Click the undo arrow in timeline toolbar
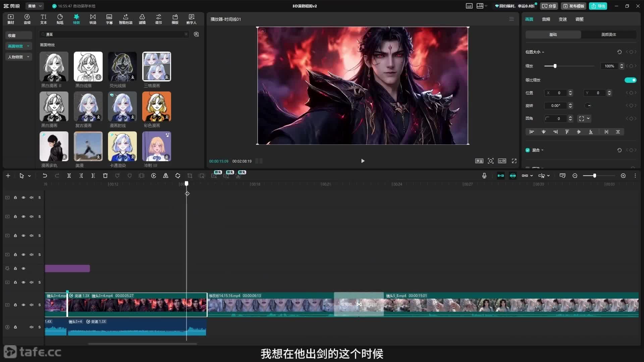This screenshot has width=644, height=362. [x=45, y=176]
